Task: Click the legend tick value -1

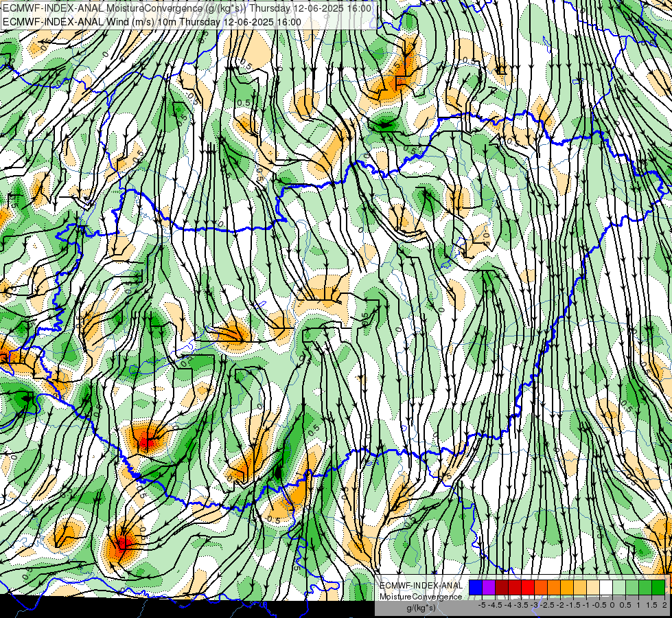Action: pos(586,605)
